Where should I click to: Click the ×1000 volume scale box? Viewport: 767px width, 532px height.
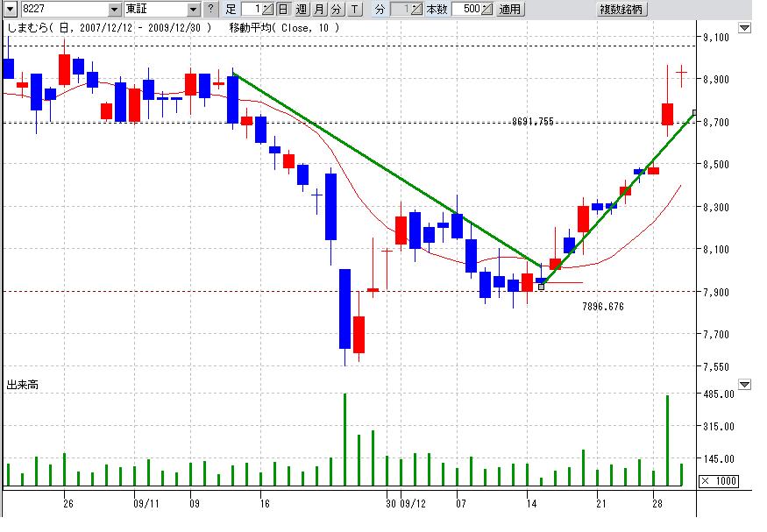point(719,481)
